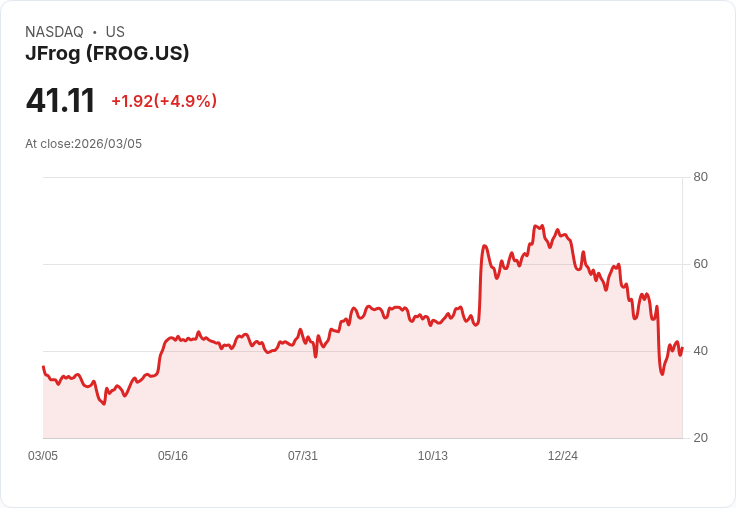Select the 10/13 date on the axis
Screen dimensions: 736x508
pyautogui.click(x=433, y=456)
